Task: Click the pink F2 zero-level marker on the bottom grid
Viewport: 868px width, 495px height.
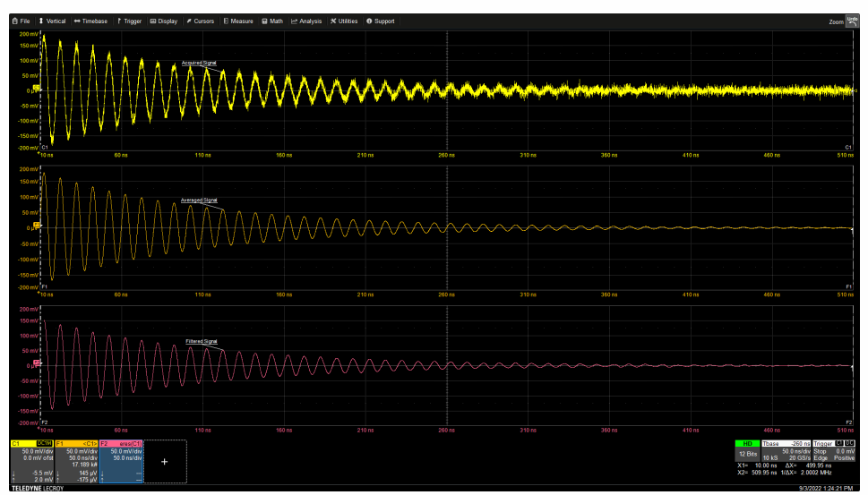Action: [x=38, y=364]
